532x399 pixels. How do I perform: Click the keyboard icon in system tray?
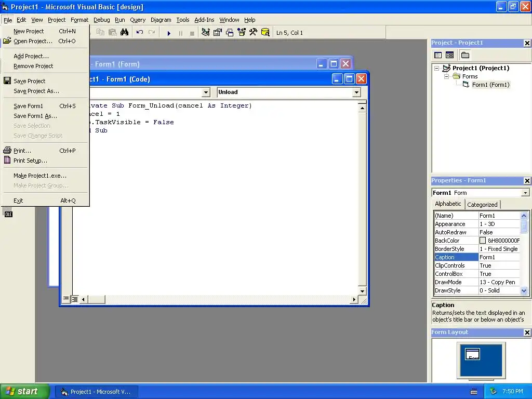pos(474,392)
